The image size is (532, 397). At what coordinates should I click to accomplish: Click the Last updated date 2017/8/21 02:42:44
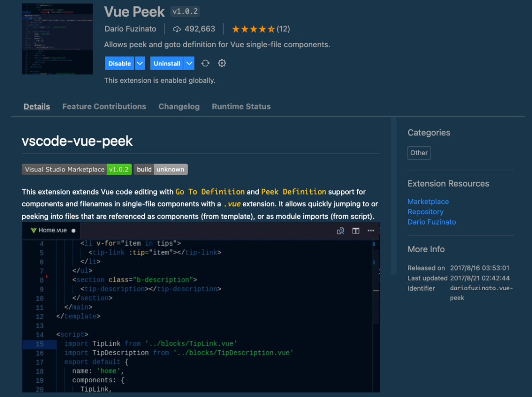480,278
